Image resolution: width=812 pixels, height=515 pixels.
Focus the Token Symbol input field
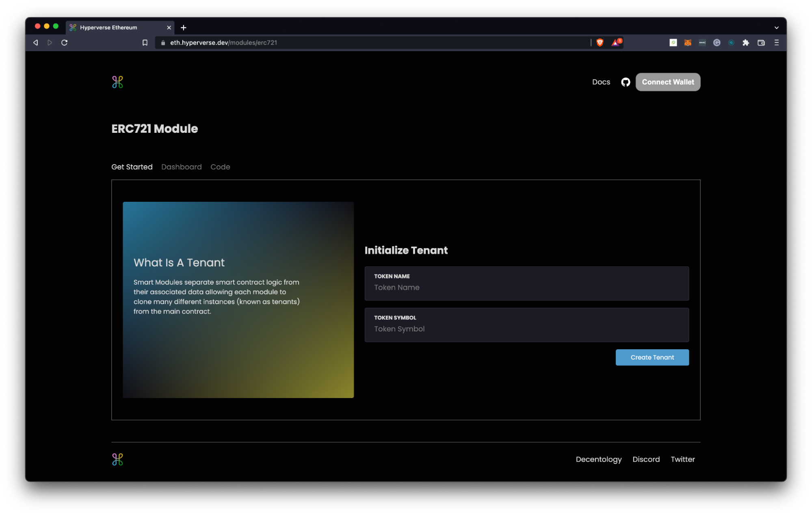(526, 325)
